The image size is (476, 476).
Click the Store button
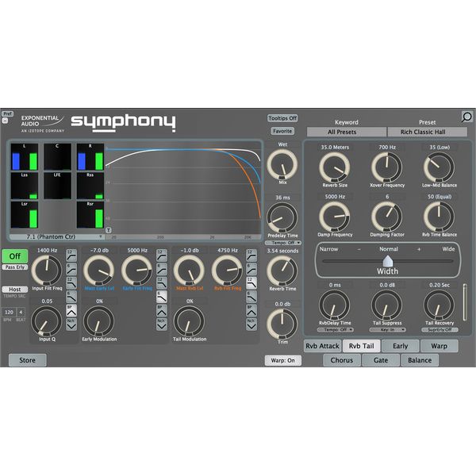tap(27, 360)
